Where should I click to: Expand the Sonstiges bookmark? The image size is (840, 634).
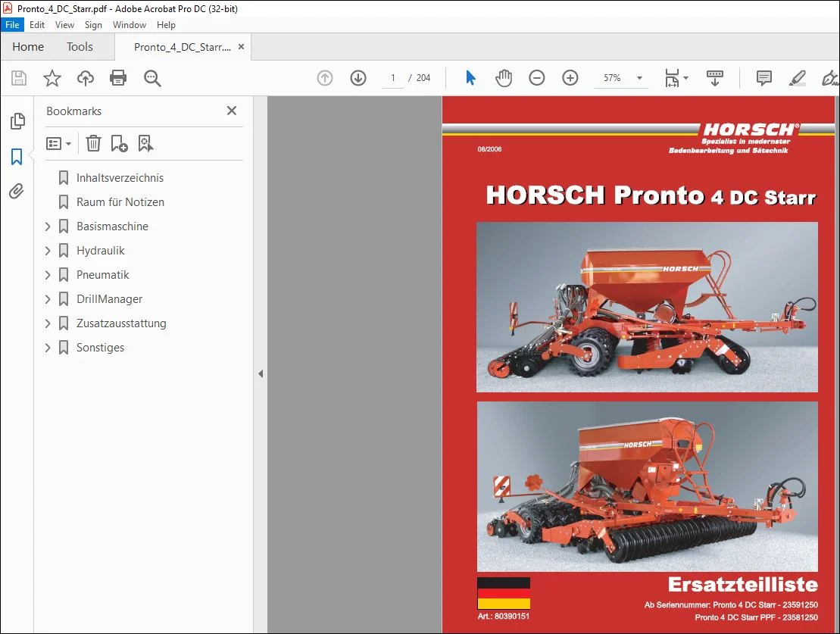pos(48,348)
